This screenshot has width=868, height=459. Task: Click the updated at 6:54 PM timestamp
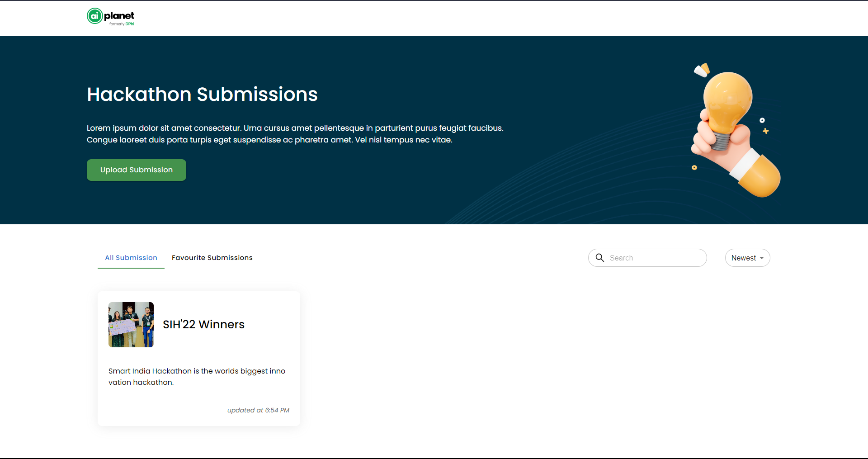tap(258, 410)
